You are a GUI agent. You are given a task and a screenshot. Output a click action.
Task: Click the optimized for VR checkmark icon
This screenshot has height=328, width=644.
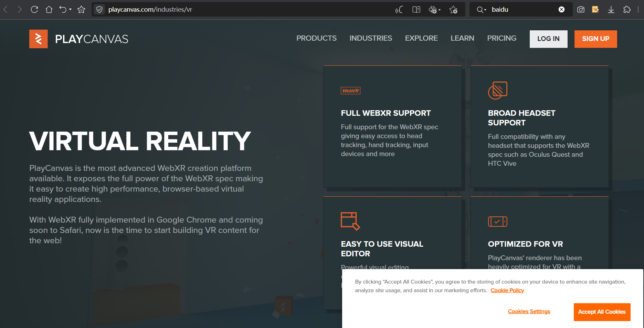point(498,222)
